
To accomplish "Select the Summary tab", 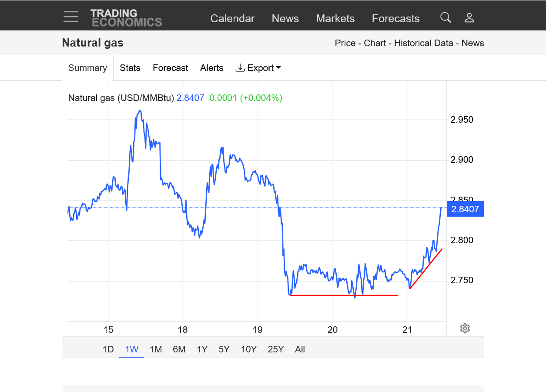I will click(87, 68).
